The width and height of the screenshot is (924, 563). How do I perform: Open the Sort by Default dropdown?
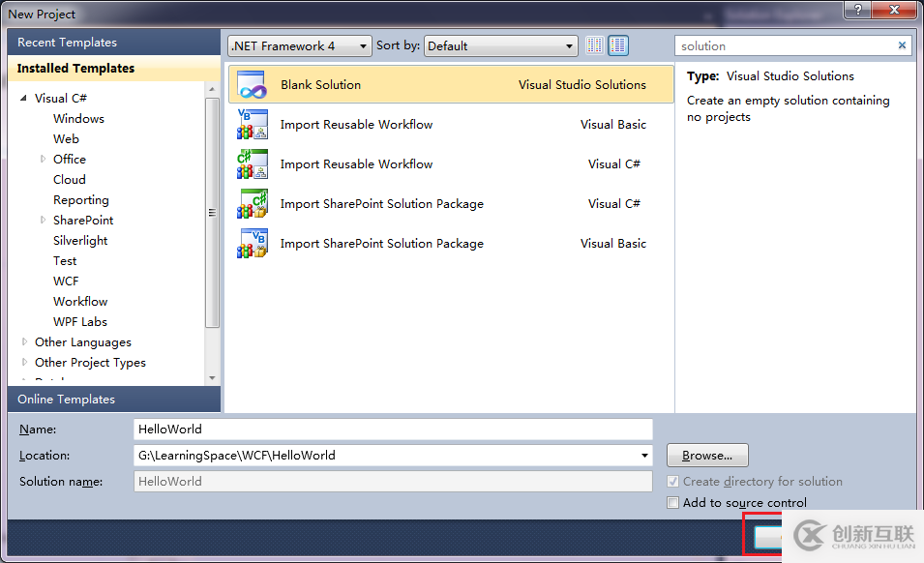(500, 45)
